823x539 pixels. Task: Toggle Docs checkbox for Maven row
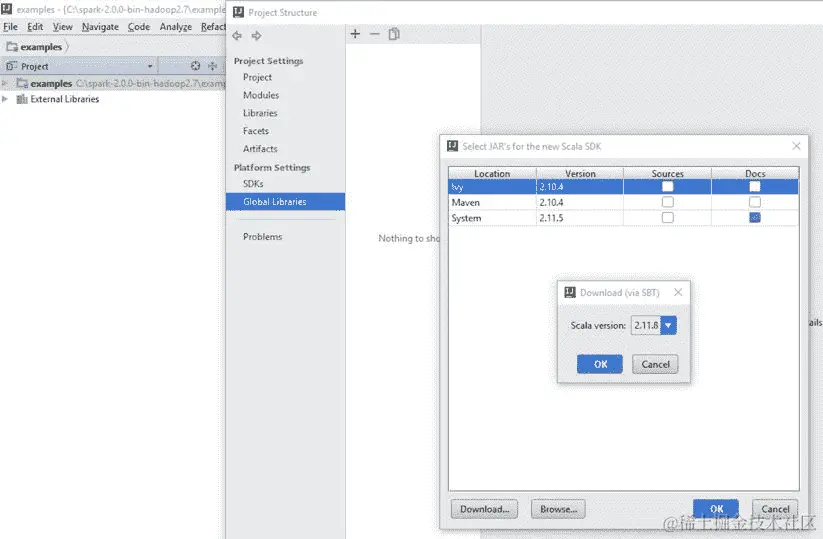[755, 202]
